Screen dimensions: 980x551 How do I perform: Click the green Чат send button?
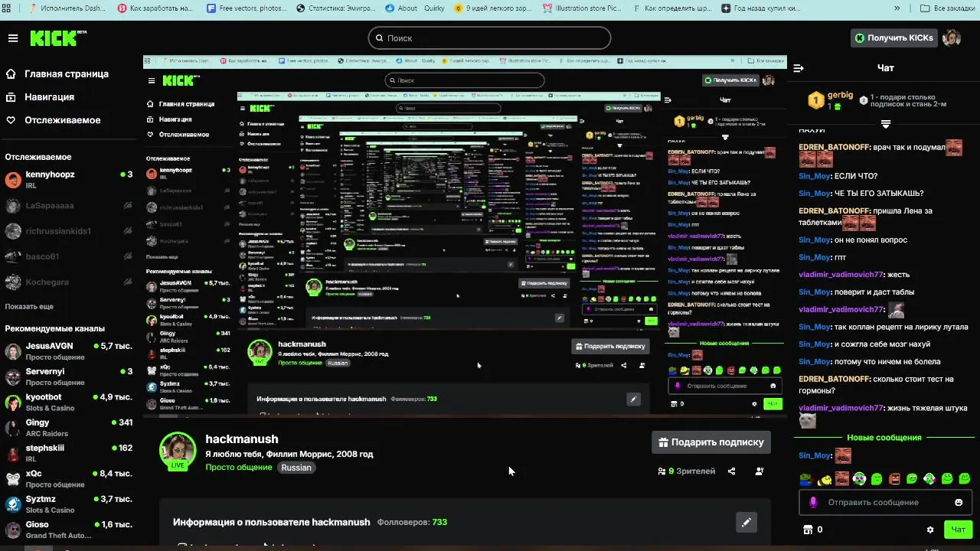tap(958, 529)
